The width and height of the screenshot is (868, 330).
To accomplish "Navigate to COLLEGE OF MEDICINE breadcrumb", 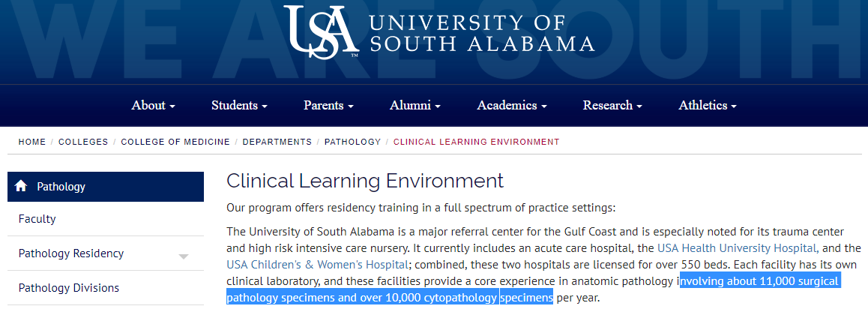I will (x=176, y=142).
